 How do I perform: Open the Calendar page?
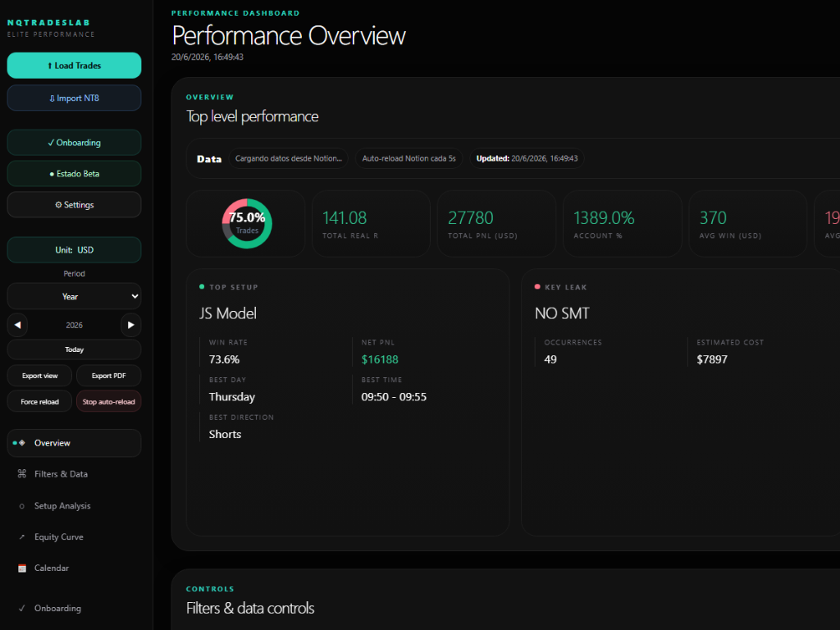[x=74, y=568]
